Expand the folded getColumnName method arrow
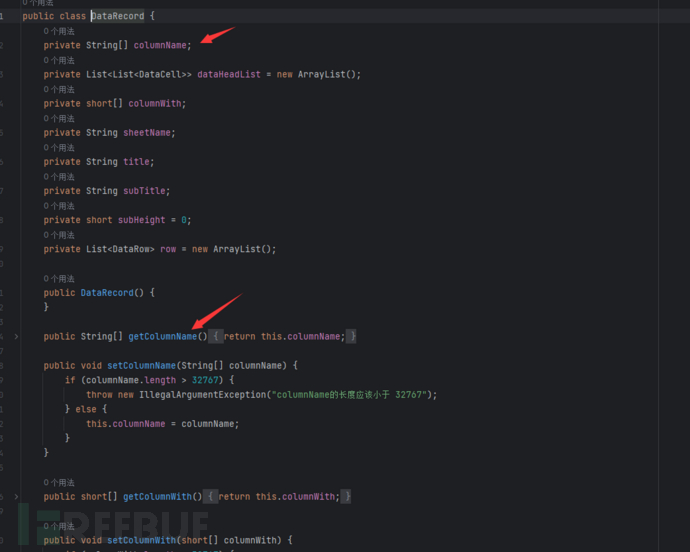 point(16,337)
